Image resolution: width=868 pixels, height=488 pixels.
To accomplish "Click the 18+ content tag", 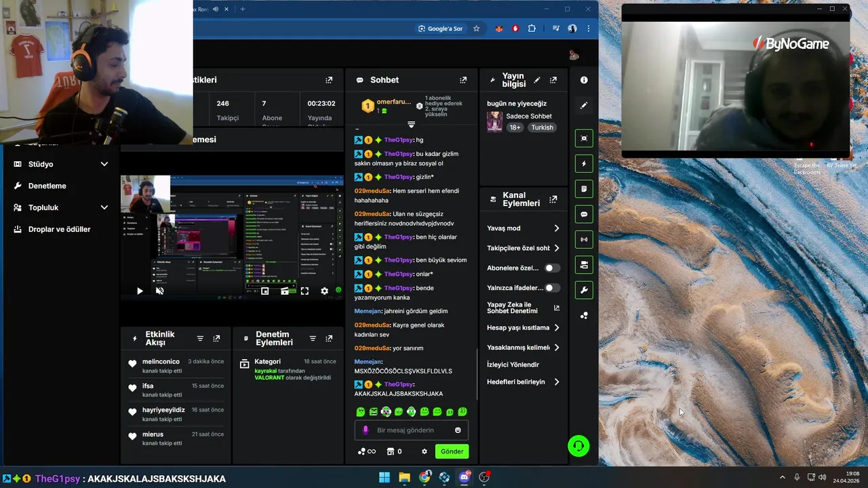I will tap(515, 127).
